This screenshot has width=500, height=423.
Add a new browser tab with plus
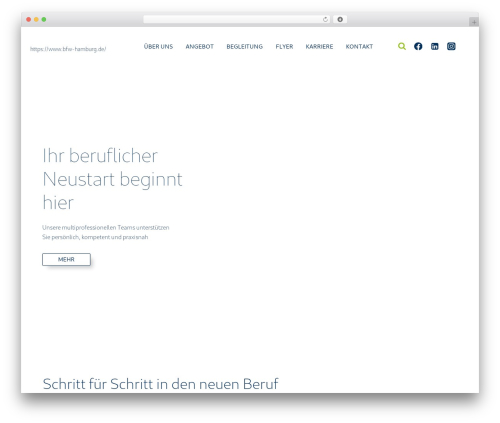coord(474,22)
